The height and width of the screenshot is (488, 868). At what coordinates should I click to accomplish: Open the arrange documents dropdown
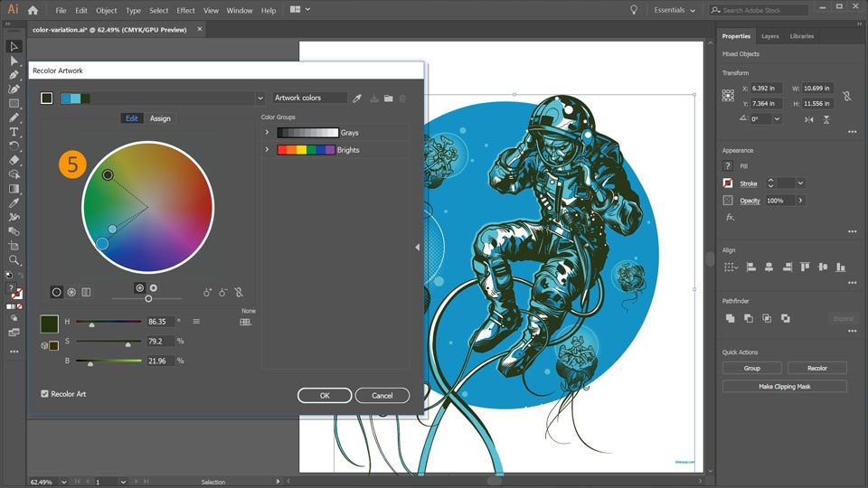(300, 9)
